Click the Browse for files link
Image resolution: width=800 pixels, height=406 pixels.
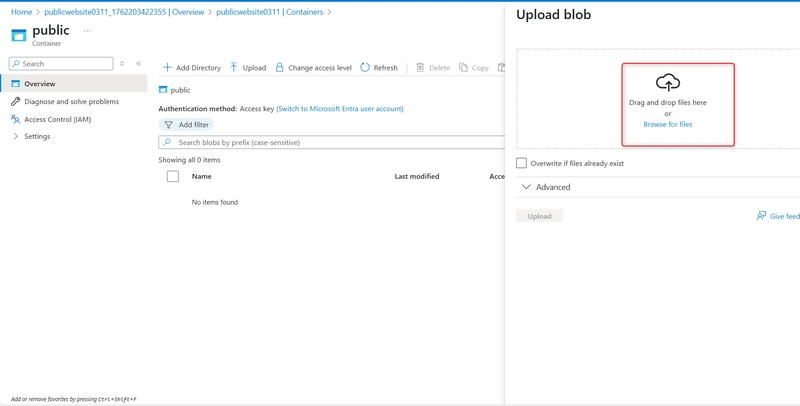(x=667, y=125)
